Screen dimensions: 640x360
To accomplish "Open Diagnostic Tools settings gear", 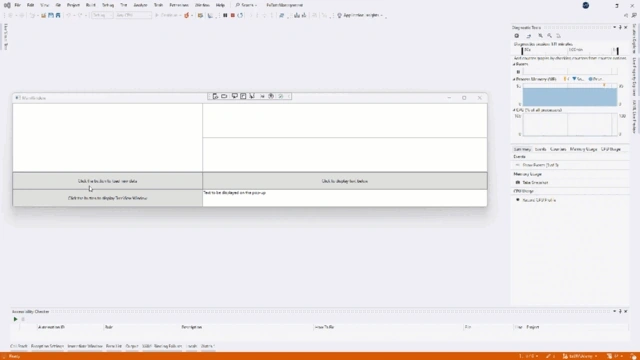I will pos(517,36).
